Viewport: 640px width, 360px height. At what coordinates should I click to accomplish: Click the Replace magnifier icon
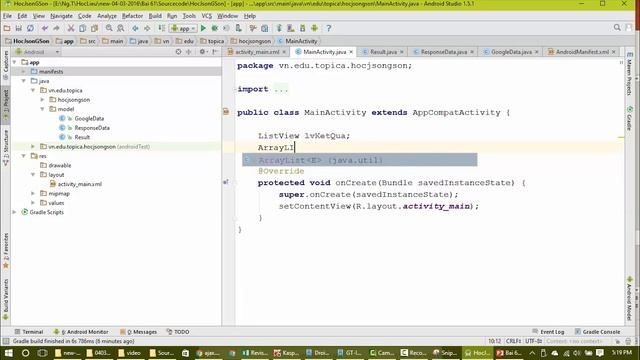coord(121,28)
